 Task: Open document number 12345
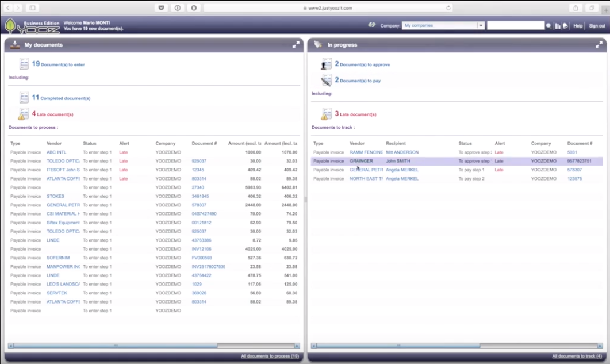click(198, 170)
